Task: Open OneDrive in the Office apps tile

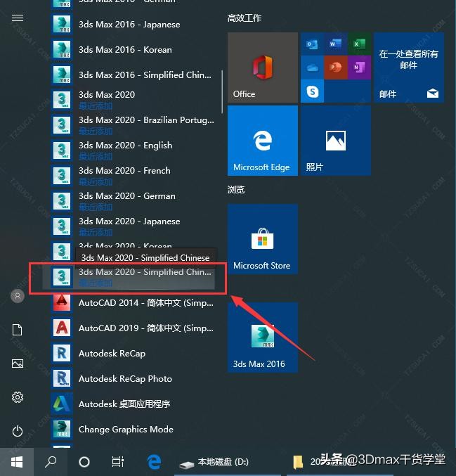Action: click(312, 67)
